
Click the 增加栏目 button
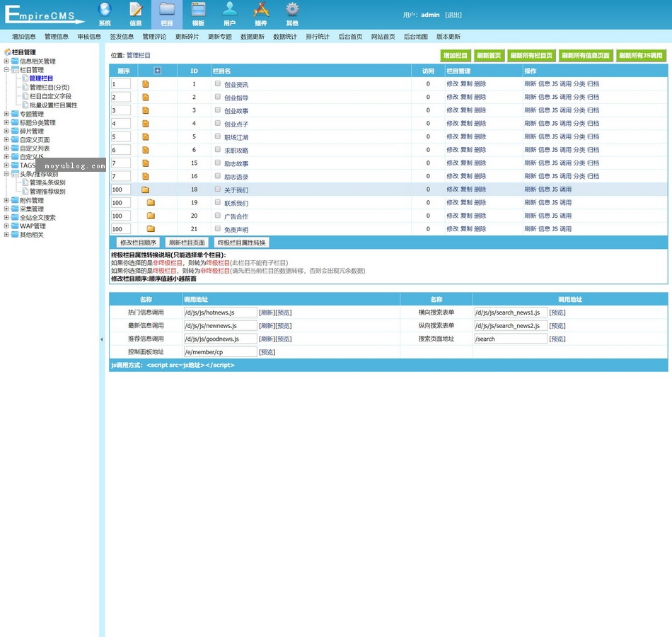coord(455,56)
